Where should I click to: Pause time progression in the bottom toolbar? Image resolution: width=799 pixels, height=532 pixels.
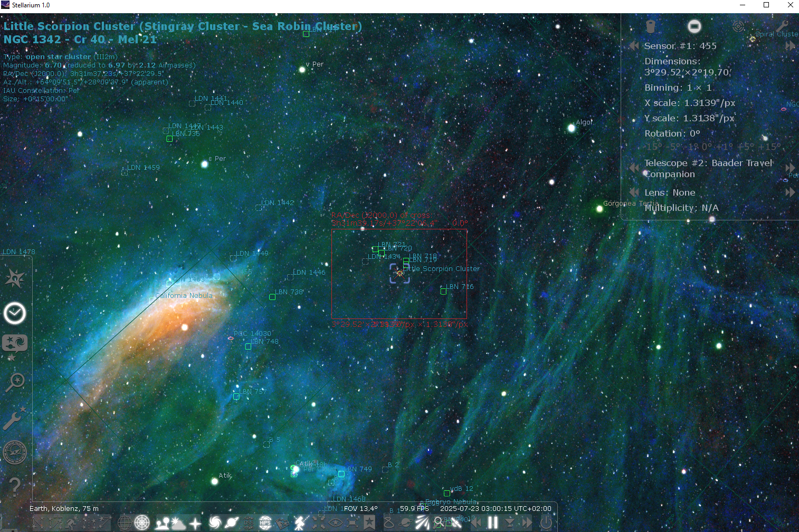pos(492,522)
